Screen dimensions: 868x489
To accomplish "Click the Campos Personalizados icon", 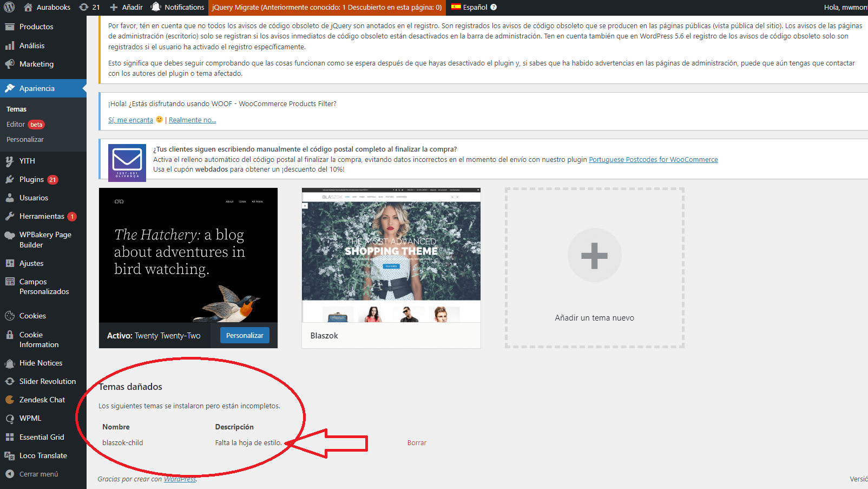I will (10, 282).
